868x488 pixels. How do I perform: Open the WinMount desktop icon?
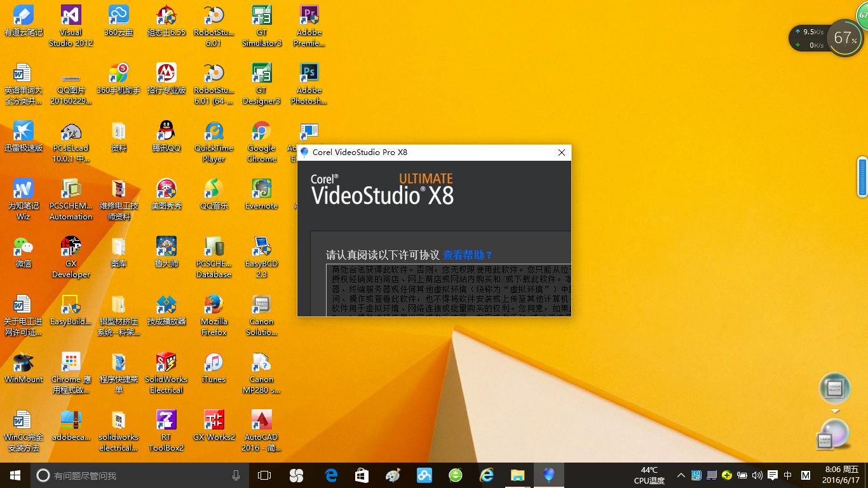[24, 368]
